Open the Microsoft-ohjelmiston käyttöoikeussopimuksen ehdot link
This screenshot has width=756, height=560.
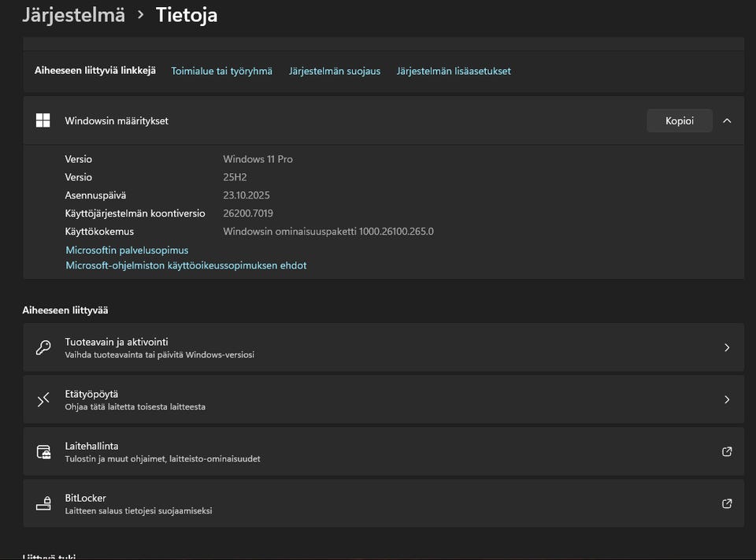pyautogui.click(x=186, y=265)
